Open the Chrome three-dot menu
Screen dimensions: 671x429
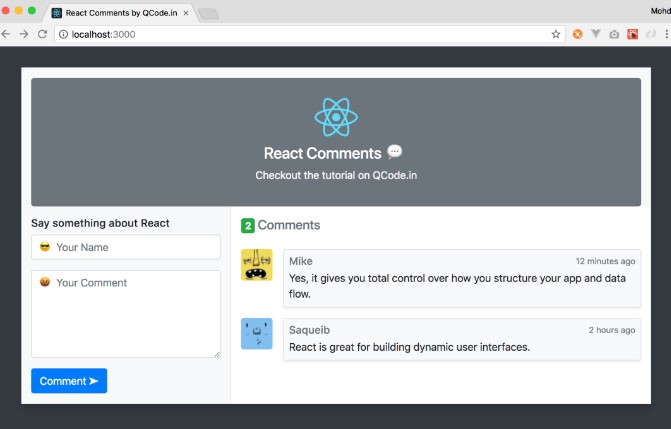point(666,34)
